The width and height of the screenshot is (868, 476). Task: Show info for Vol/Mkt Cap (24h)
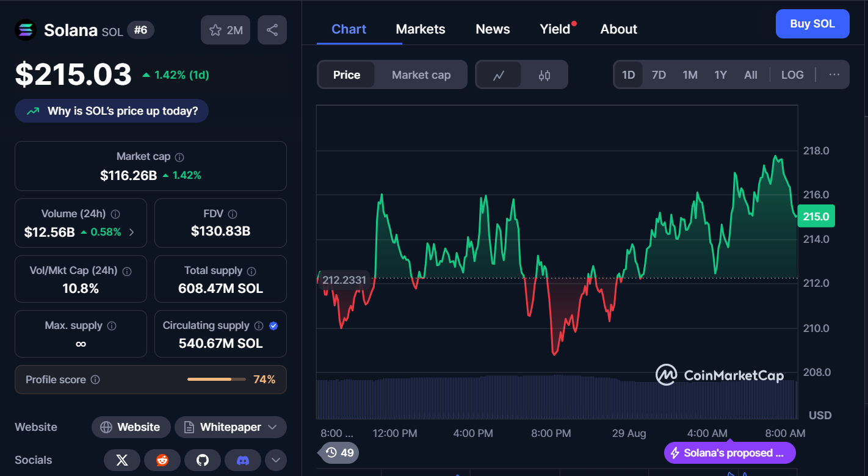pyautogui.click(x=127, y=271)
